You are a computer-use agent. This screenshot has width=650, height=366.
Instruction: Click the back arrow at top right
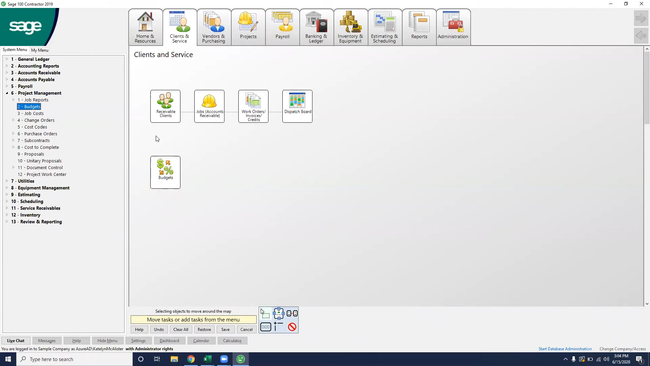[641, 35]
